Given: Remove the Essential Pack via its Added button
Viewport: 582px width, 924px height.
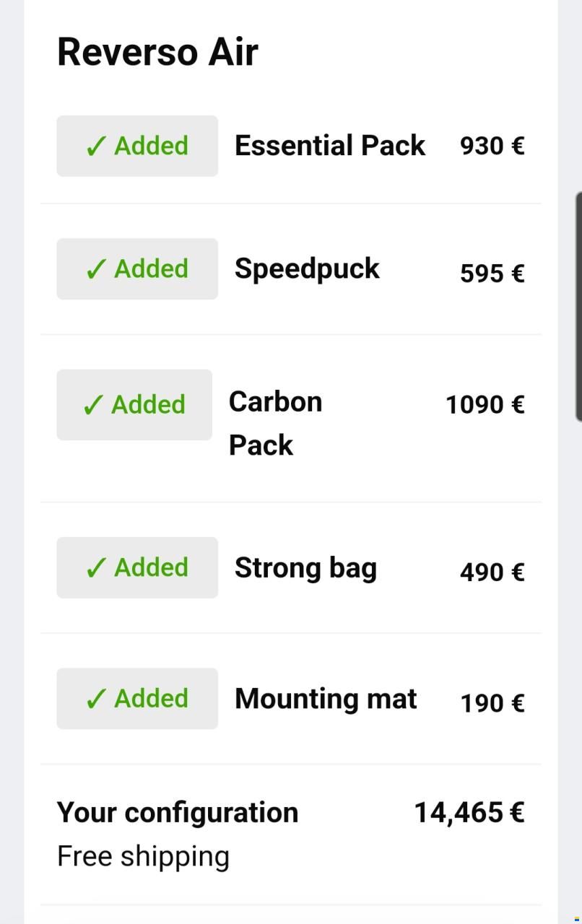Looking at the screenshot, I should point(137,146).
